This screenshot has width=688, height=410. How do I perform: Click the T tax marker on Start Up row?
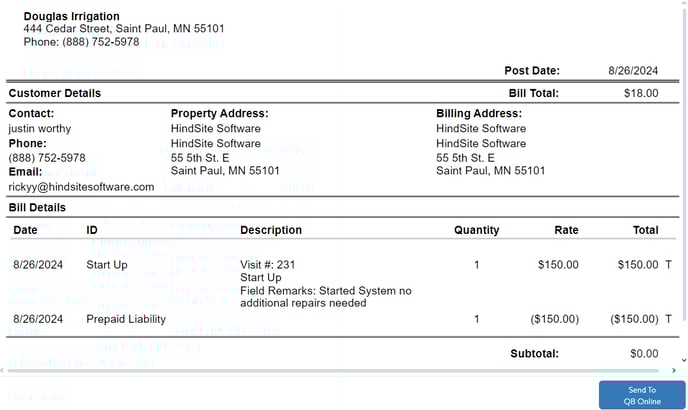pyautogui.click(x=668, y=265)
